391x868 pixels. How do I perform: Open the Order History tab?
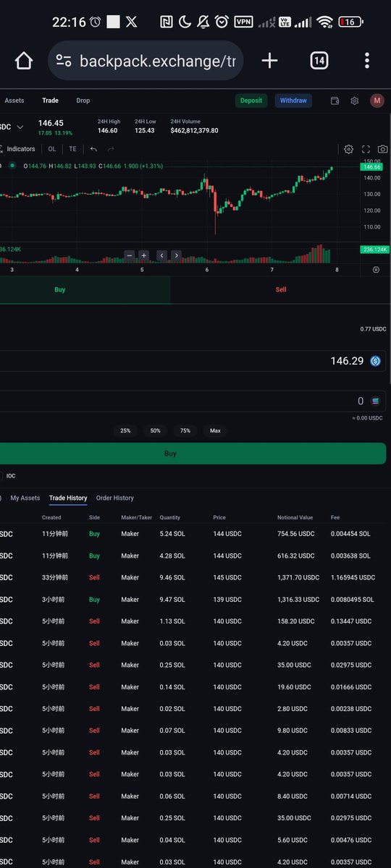[115, 498]
